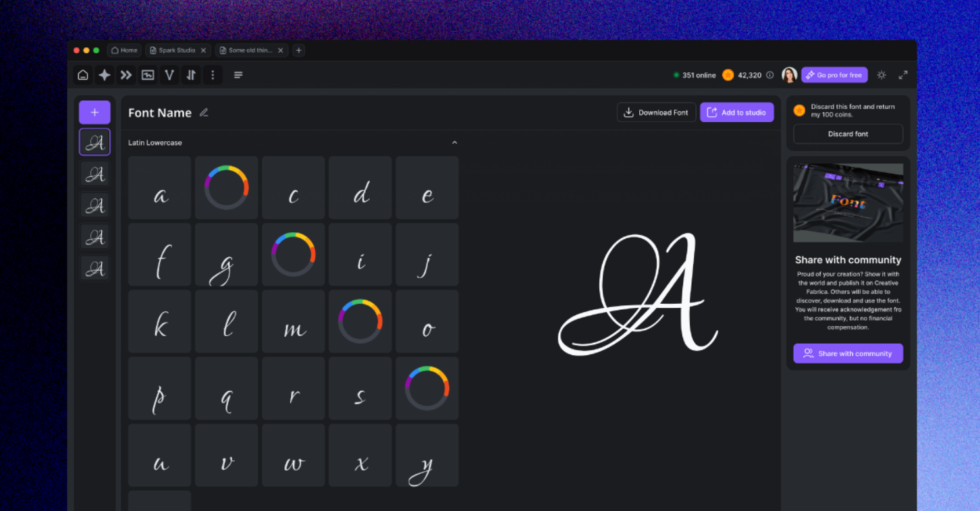
Task: Collapse the Latin Lowercase section
Action: point(454,143)
